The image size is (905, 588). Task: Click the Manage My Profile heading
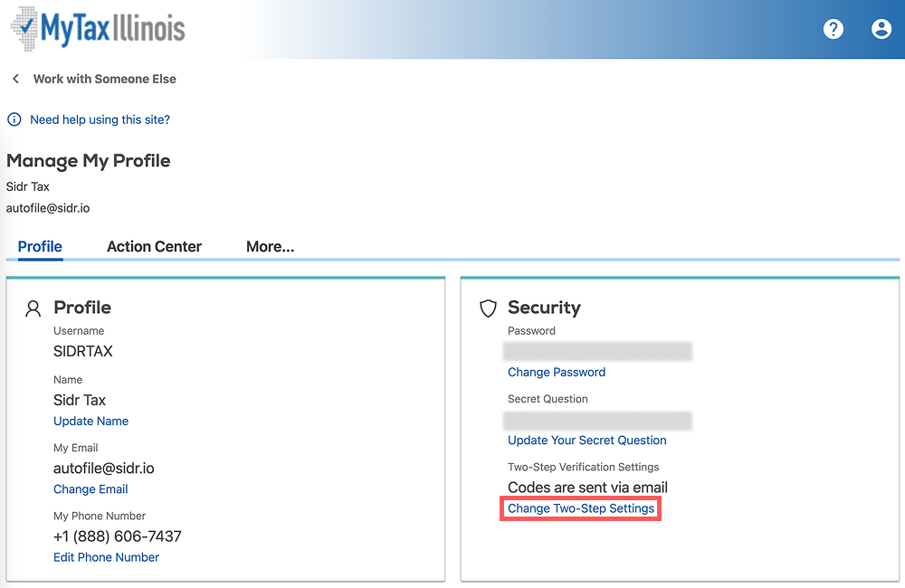pyautogui.click(x=89, y=160)
